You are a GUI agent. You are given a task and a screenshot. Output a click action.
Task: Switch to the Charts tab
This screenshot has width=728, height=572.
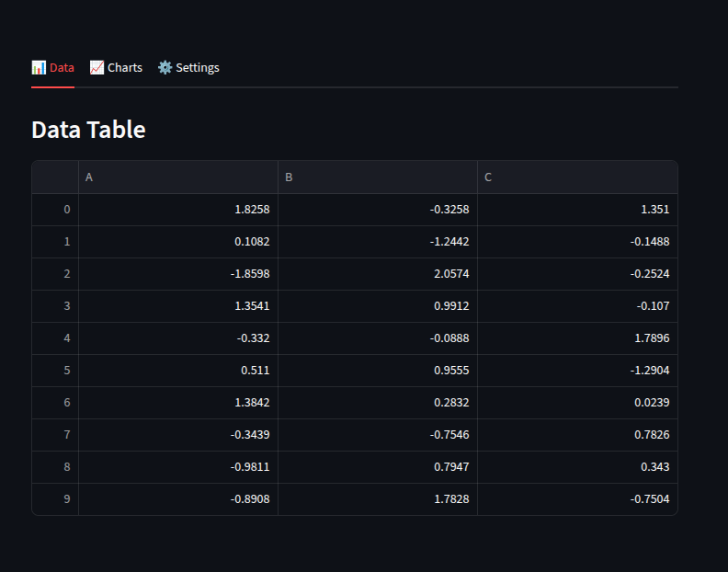pyautogui.click(x=116, y=68)
